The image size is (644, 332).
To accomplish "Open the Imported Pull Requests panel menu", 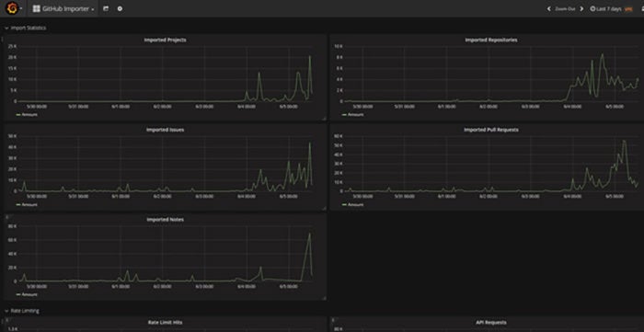I will point(490,130).
